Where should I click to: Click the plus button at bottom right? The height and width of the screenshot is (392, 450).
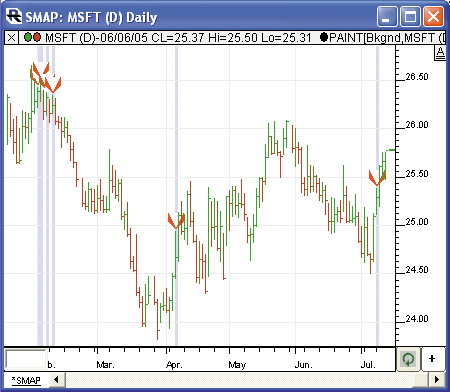click(432, 359)
